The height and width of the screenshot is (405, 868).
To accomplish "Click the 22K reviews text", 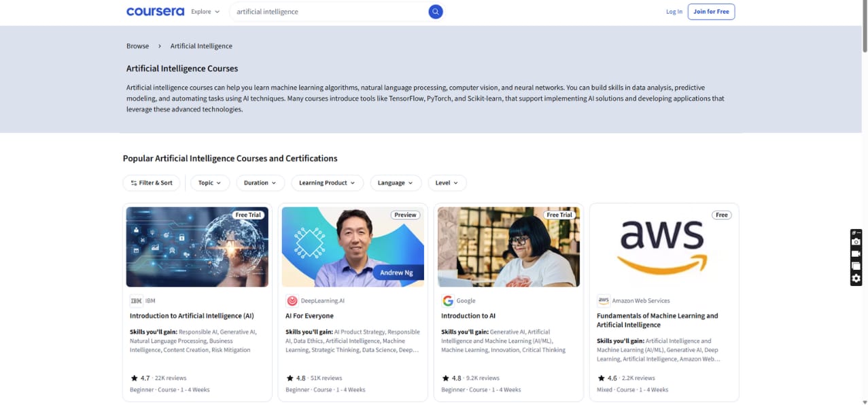I will (x=171, y=378).
